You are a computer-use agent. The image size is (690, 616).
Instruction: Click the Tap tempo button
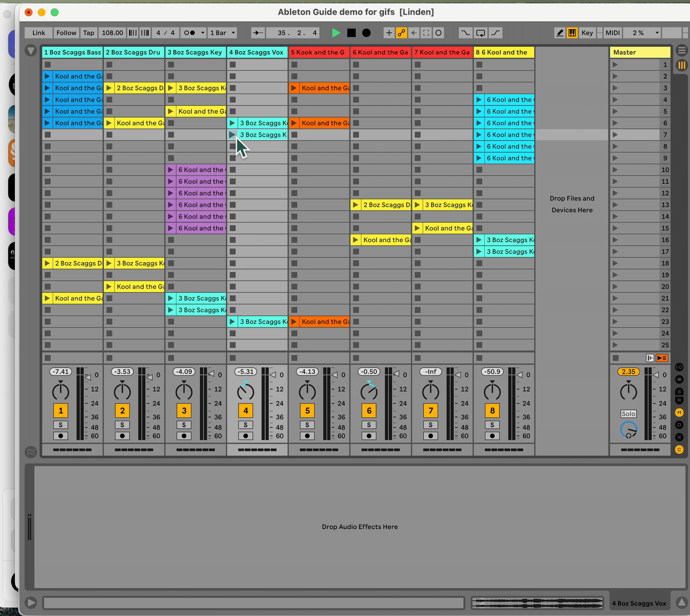pyautogui.click(x=89, y=33)
